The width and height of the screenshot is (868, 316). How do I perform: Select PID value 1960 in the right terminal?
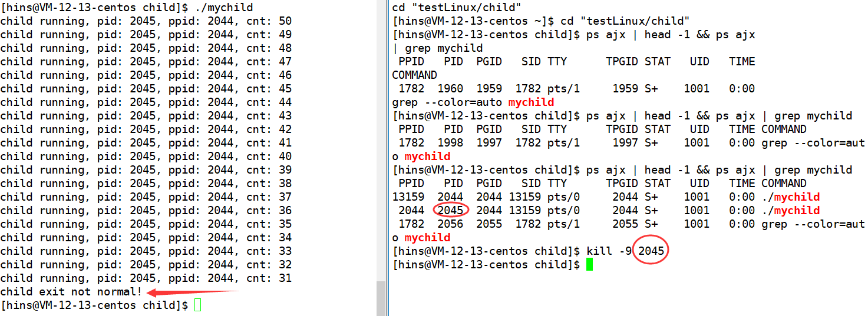pyautogui.click(x=450, y=89)
